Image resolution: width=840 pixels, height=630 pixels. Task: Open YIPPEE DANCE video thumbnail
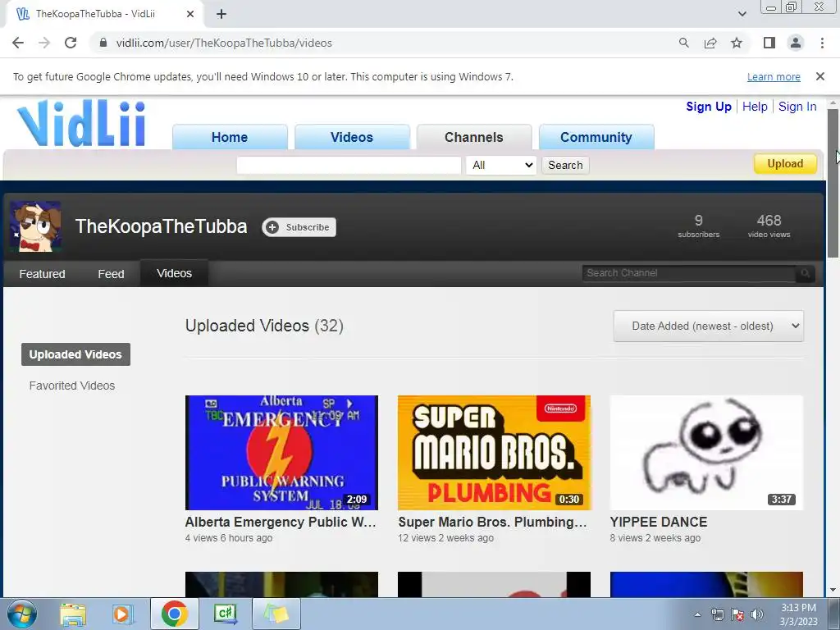click(706, 453)
